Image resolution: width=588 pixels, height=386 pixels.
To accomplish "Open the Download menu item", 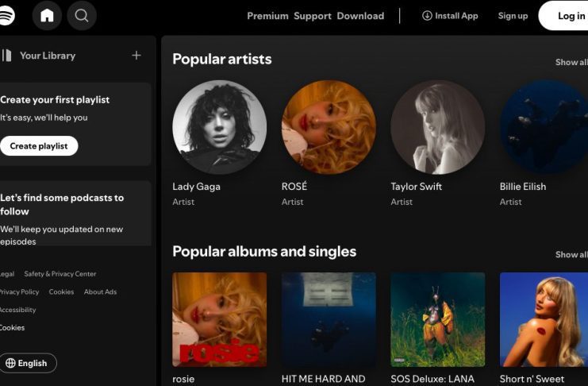I will (360, 16).
